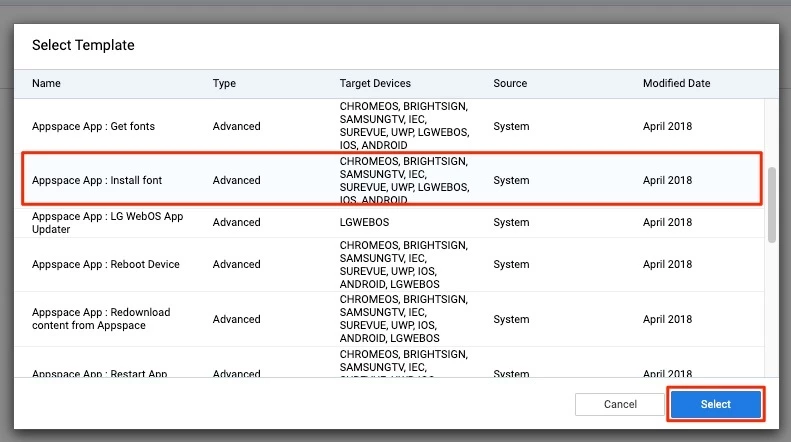
Task: Click April 2018 date in Install font row
Action: pyautogui.click(x=667, y=180)
